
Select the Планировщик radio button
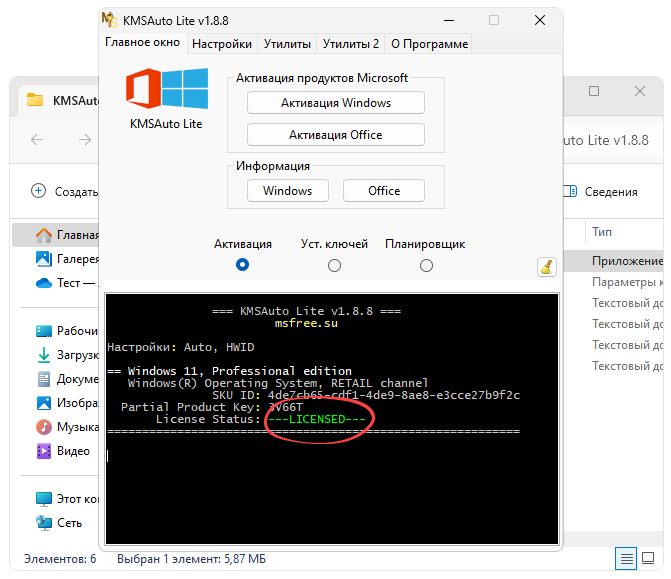426,265
